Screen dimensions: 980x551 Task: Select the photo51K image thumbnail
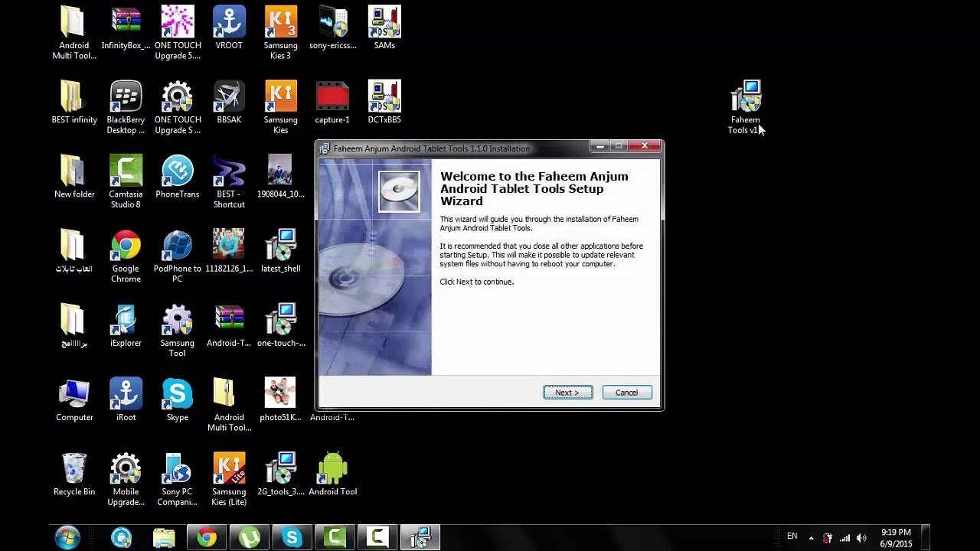(x=280, y=399)
